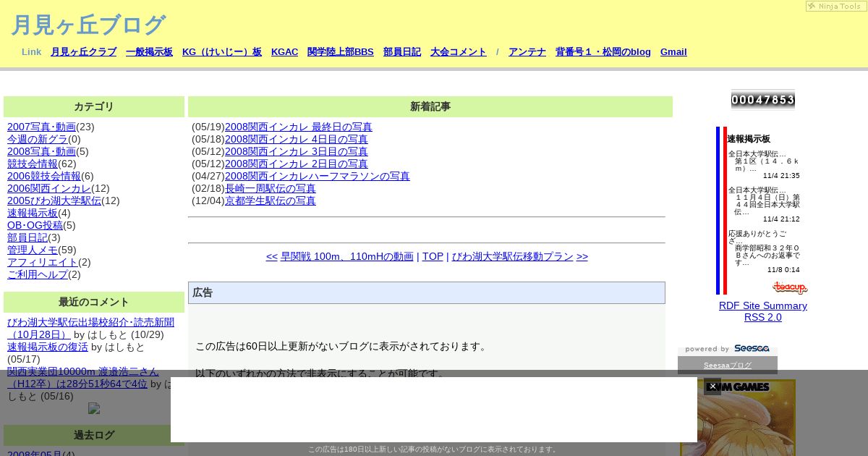Open the 部員日記 header link
This screenshot has width=868, height=456.
coord(402,52)
